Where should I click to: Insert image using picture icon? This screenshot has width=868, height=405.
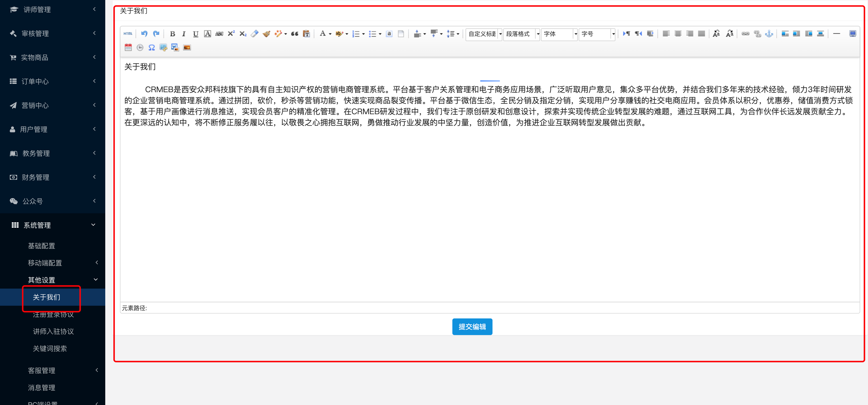[x=187, y=47]
